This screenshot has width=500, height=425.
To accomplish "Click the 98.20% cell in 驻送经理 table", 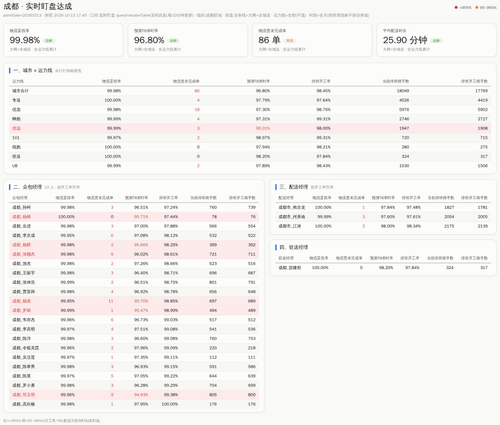I will coord(386,268).
